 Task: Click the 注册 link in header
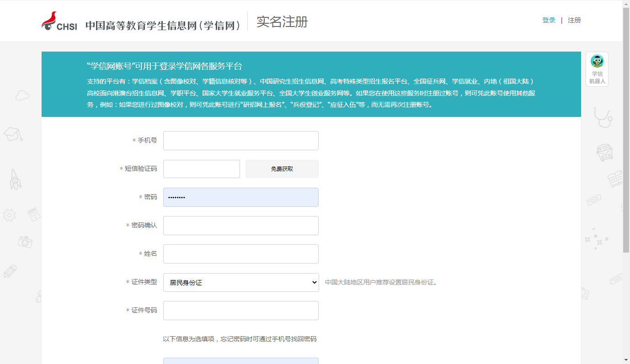point(574,20)
